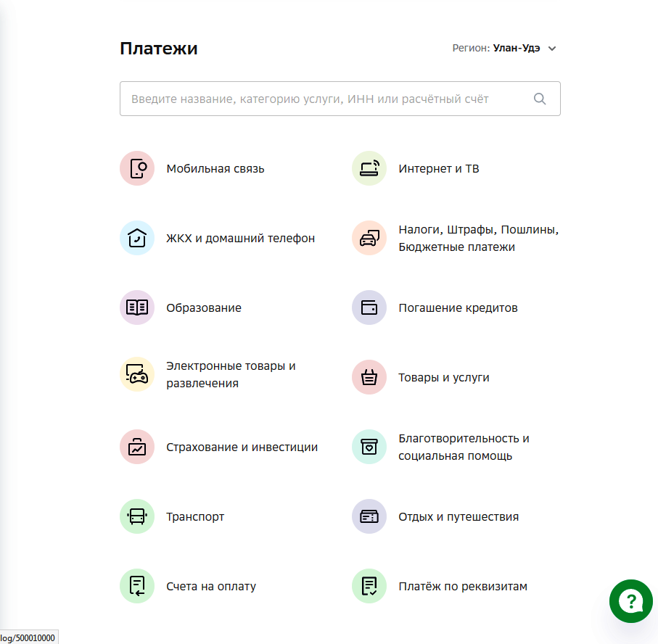This screenshot has width=658, height=644.
Task: Select Счета на оплату link
Action: (211, 587)
